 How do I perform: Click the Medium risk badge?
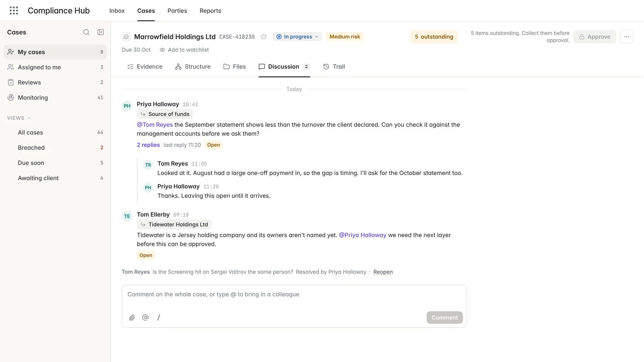[345, 37]
